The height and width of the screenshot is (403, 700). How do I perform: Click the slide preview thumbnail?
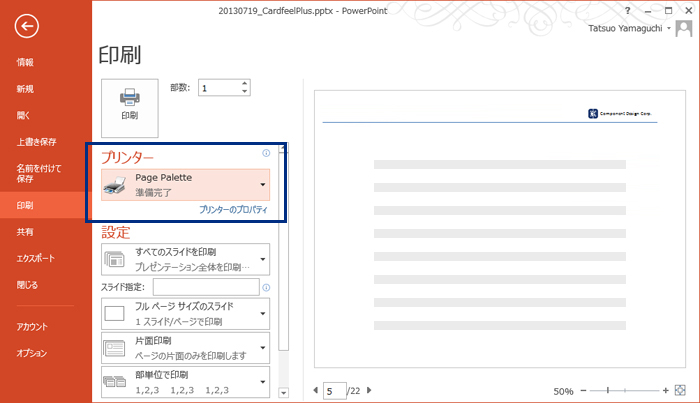click(x=500, y=229)
